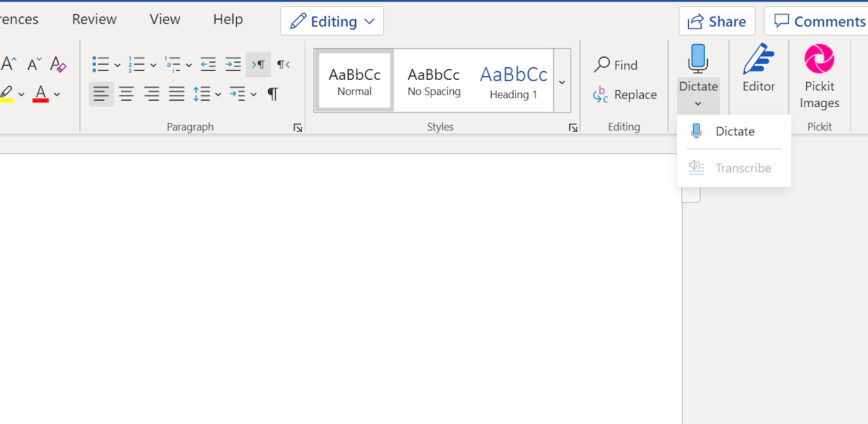Decrease indent in the Paragraph group

tap(208, 65)
